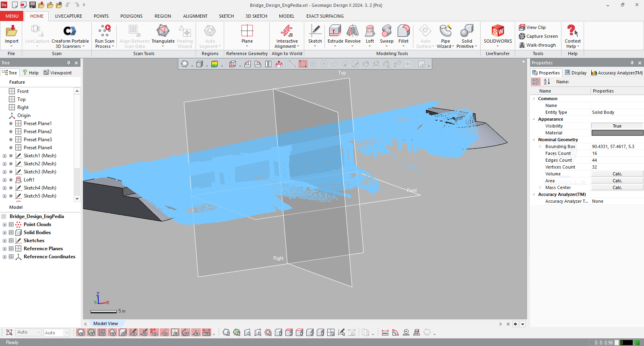Create a reference Plane
644x346 pixels.
(247, 34)
